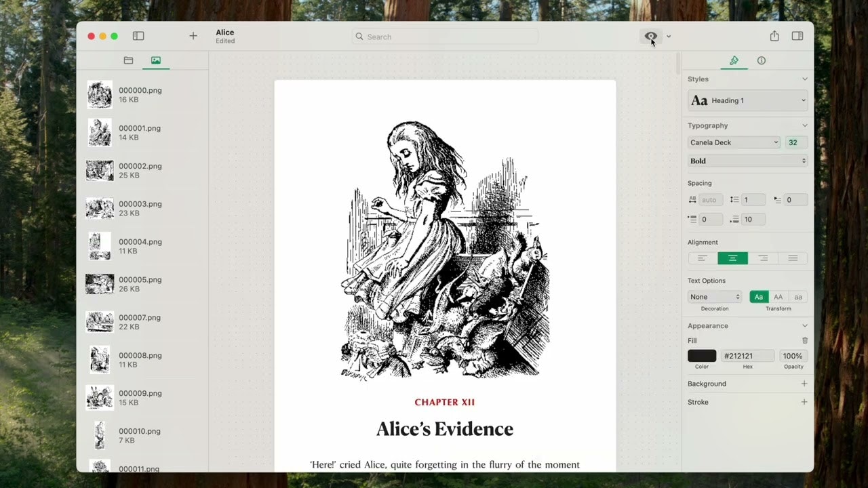
Task: Toggle the preview eye icon
Action: click(x=651, y=36)
